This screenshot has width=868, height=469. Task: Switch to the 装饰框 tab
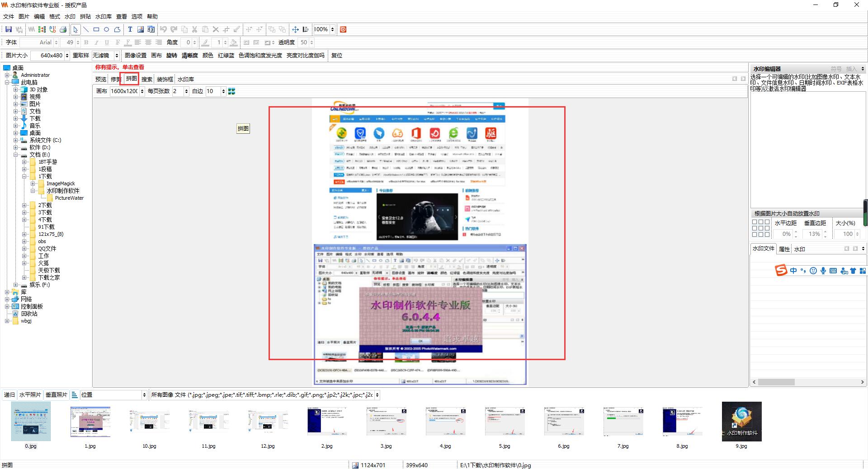165,79
